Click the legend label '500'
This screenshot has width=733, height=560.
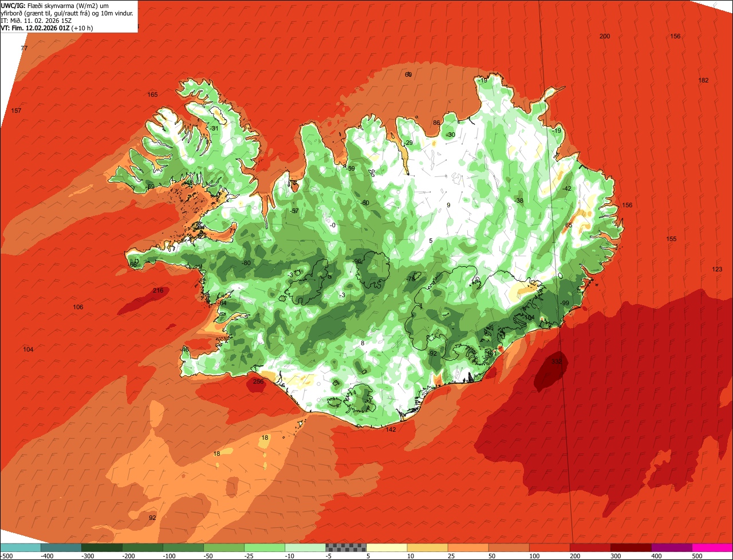[x=697, y=556]
